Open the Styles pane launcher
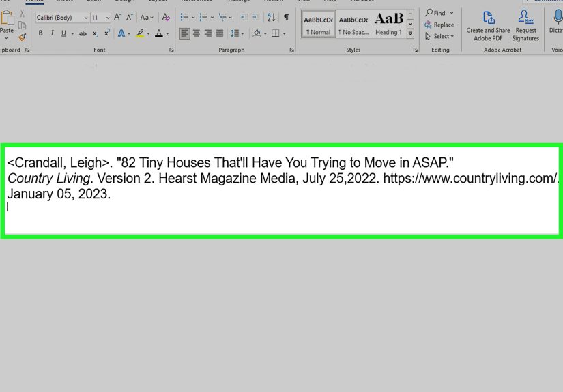The image size is (563, 392). click(x=416, y=50)
